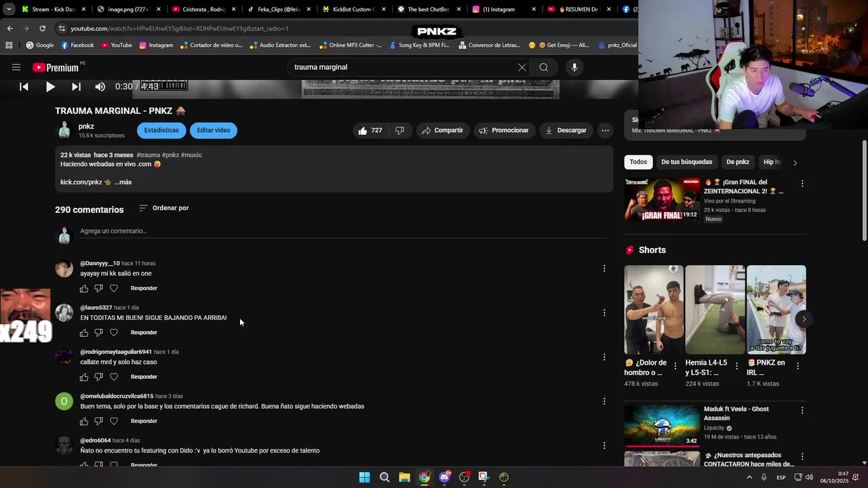Viewport: 868px width, 488px height.
Task: Open the Gran FINAL video thumbnail
Action: (x=662, y=200)
